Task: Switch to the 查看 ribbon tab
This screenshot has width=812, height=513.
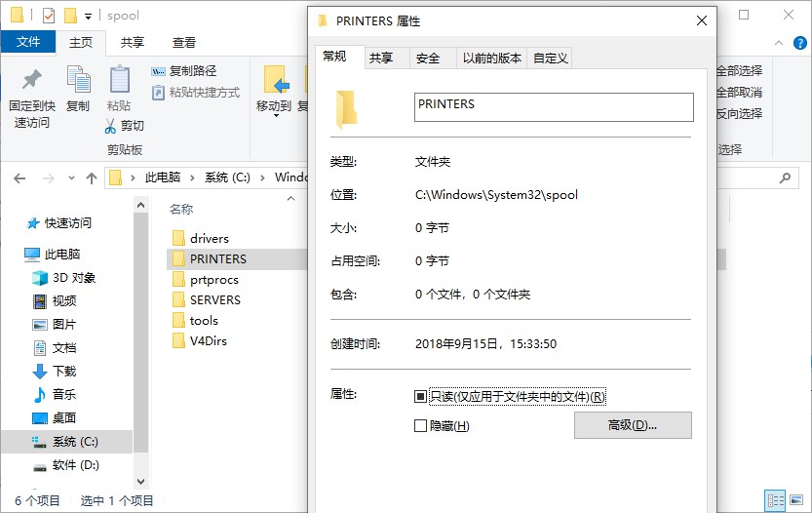Action: point(184,43)
